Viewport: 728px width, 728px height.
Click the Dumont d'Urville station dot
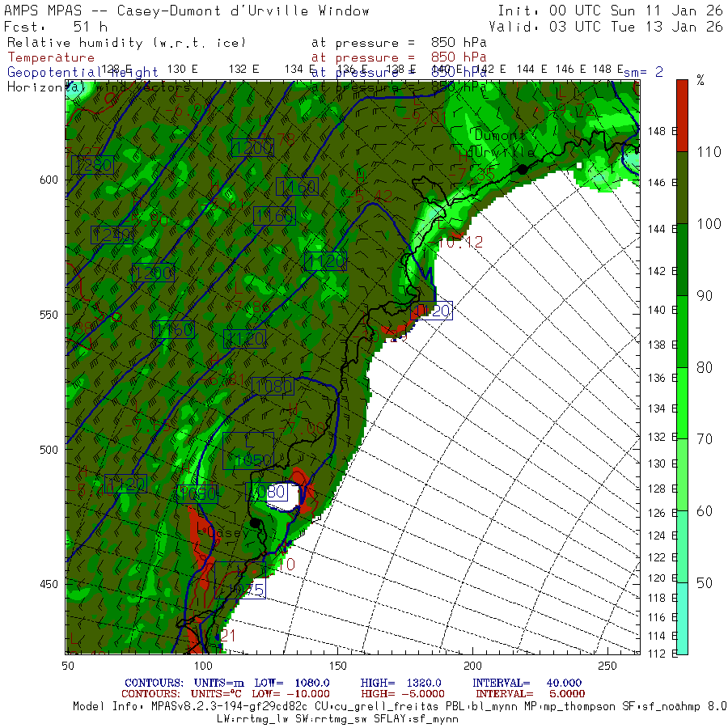pos(523,168)
